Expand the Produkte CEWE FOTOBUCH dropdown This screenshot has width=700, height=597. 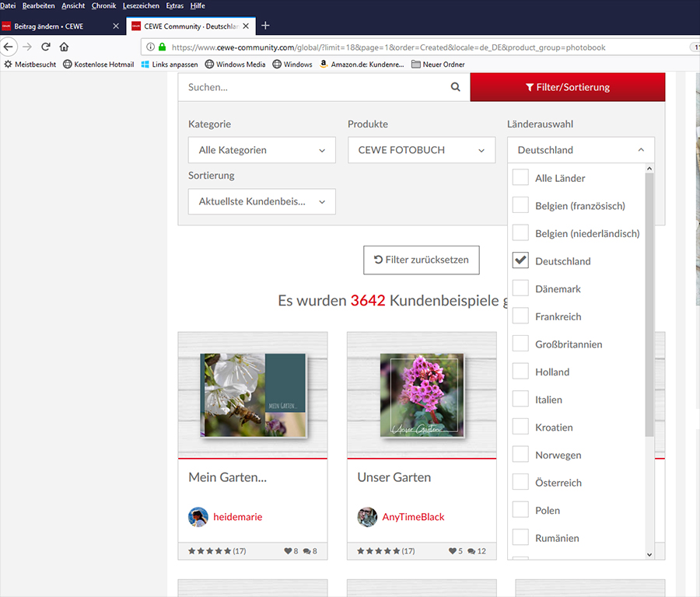pos(421,150)
